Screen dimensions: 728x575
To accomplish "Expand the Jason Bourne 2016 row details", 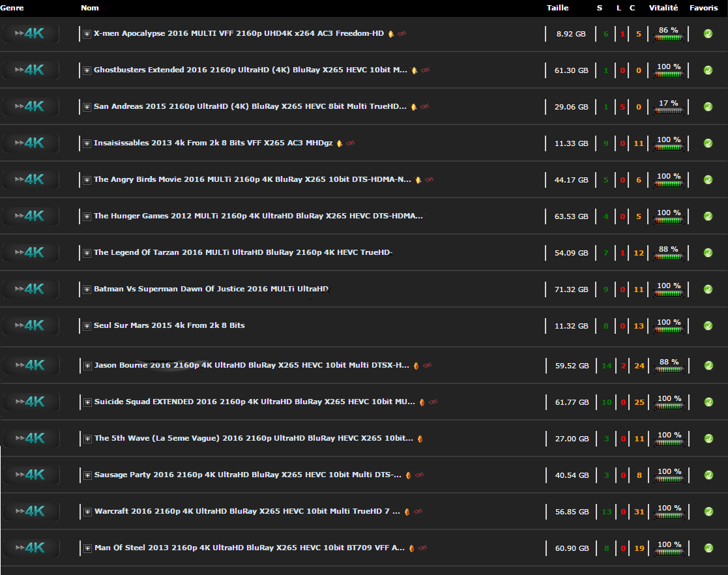I will [87, 366].
